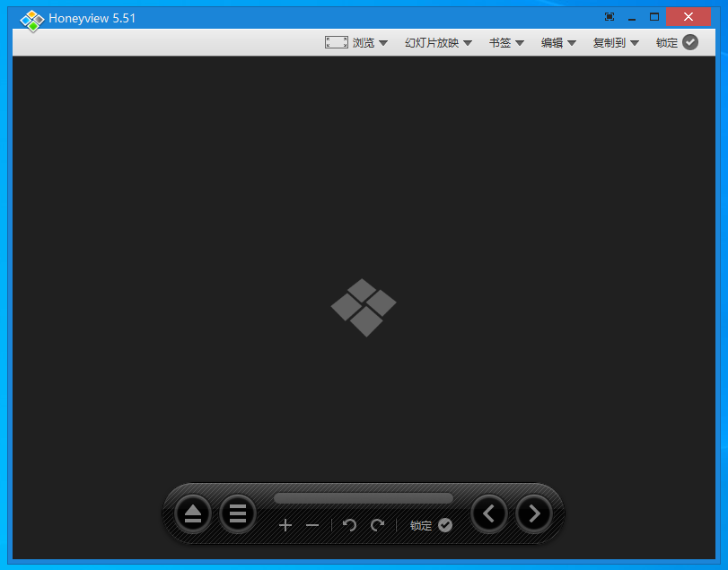Advance to the next image
This screenshot has height=570, width=728.
534,513
